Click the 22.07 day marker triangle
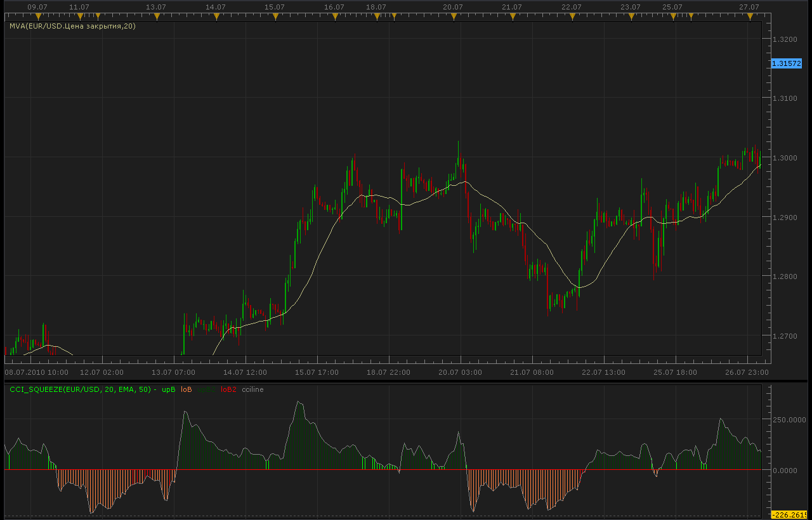This screenshot has height=520, width=812. coord(572,16)
